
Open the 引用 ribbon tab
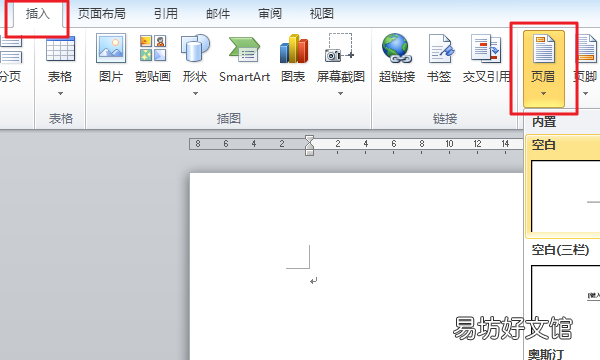pos(166,14)
